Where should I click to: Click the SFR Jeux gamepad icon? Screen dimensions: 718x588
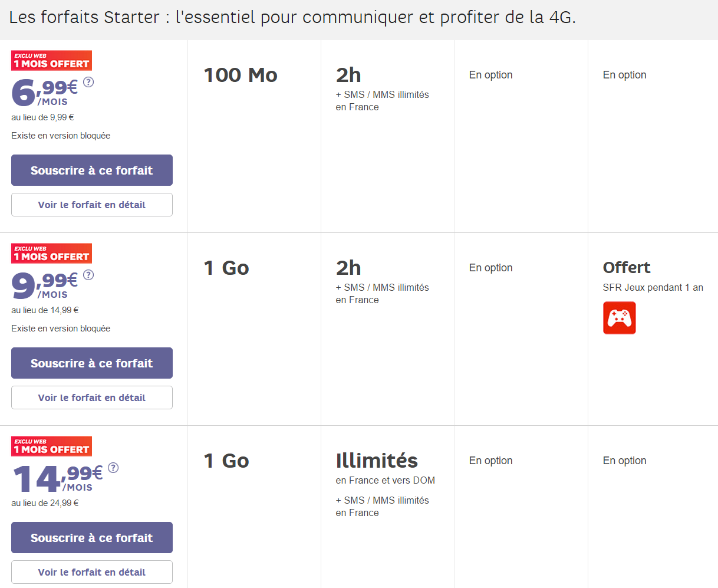[x=620, y=318]
